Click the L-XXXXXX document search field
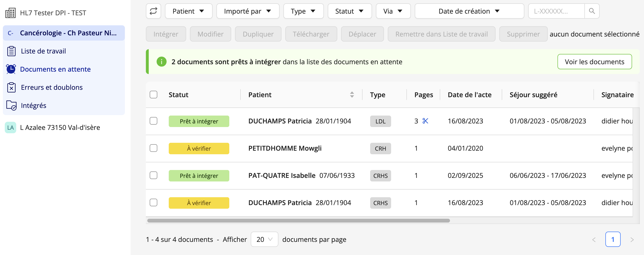644x255 pixels. 556,11
